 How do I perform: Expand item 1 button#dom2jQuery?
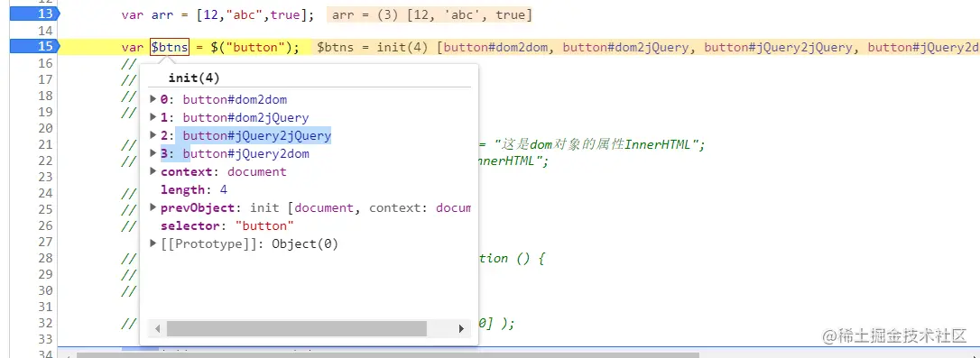click(x=153, y=117)
